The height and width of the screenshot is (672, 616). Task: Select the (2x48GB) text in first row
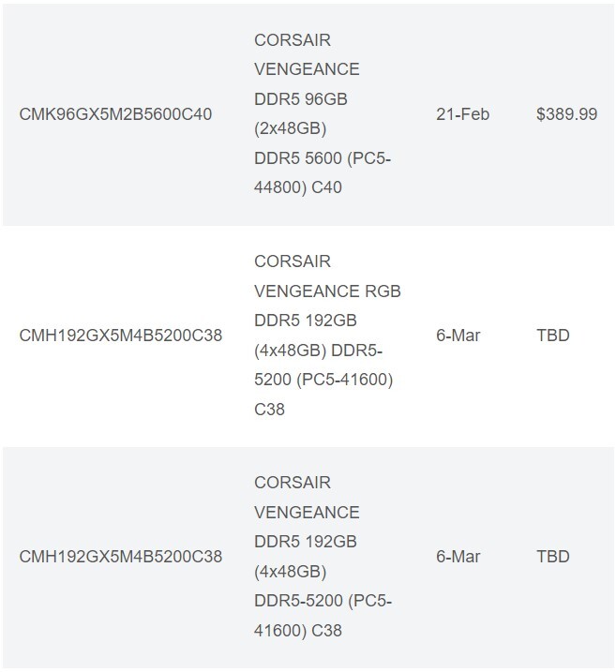click(291, 128)
